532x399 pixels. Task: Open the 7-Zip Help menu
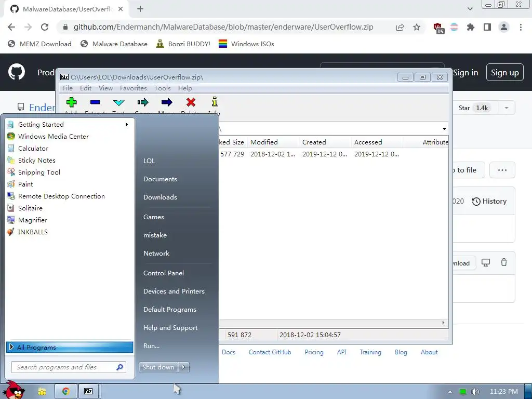pos(185,88)
